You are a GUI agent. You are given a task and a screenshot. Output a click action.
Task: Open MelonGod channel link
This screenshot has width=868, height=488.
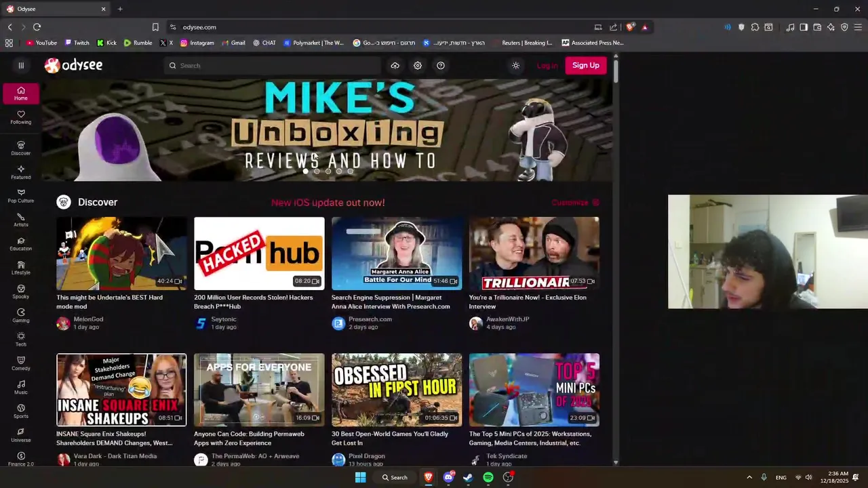click(x=88, y=319)
